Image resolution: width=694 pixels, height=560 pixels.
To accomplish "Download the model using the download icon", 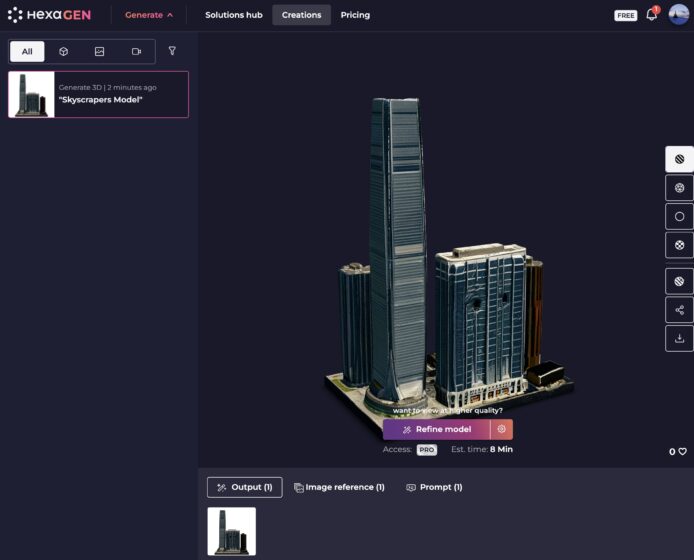I will click(679, 338).
